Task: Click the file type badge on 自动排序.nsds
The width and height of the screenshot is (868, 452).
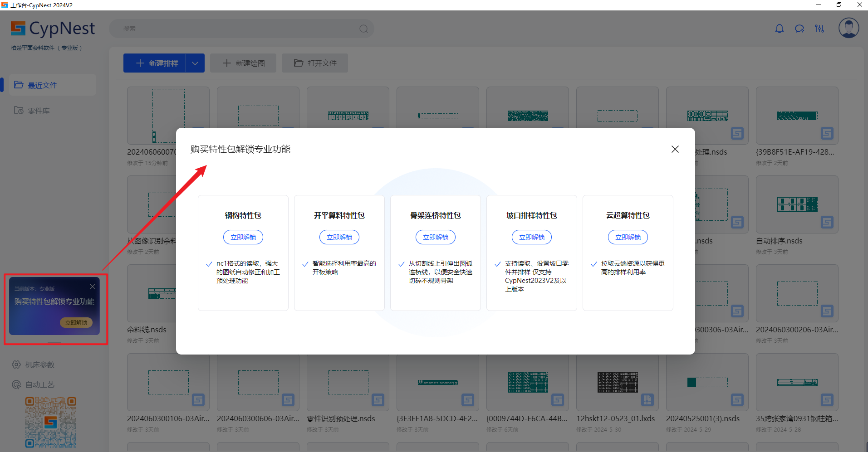Action: coord(827,222)
